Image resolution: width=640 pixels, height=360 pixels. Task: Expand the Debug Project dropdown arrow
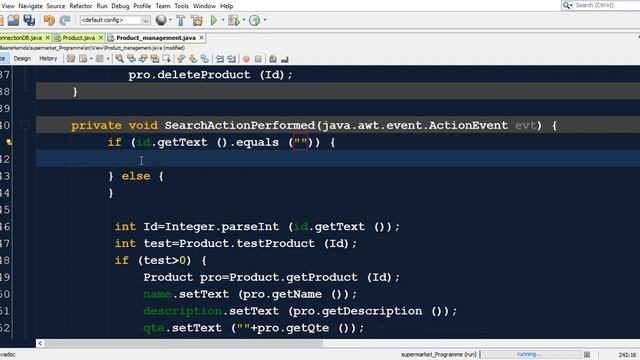pos(244,20)
